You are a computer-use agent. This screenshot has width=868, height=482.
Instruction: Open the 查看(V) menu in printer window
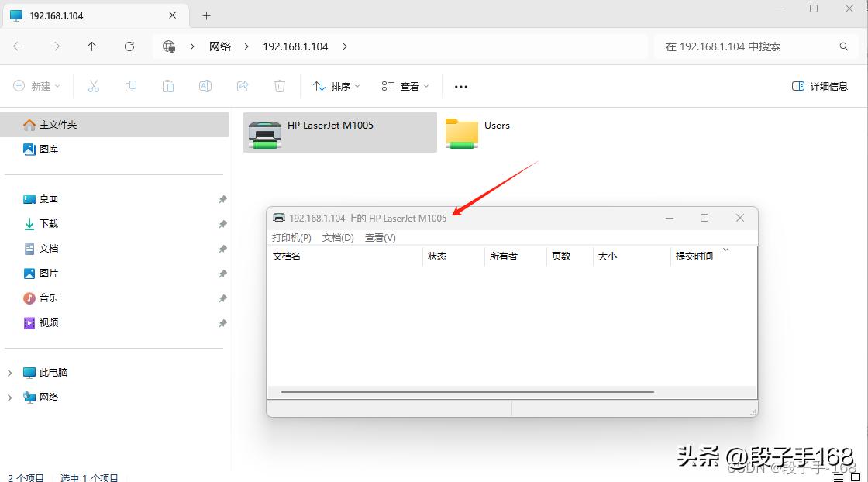[x=381, y=238]
